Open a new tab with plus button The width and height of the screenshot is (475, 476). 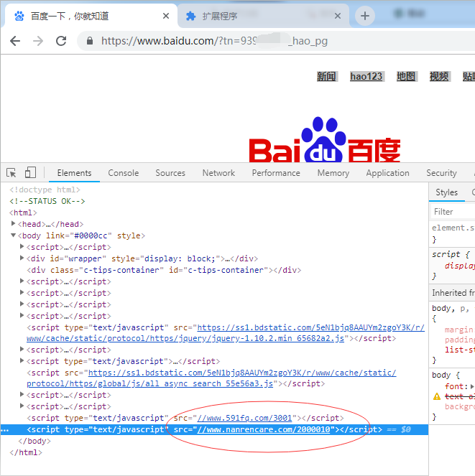(x=365, y=16)
